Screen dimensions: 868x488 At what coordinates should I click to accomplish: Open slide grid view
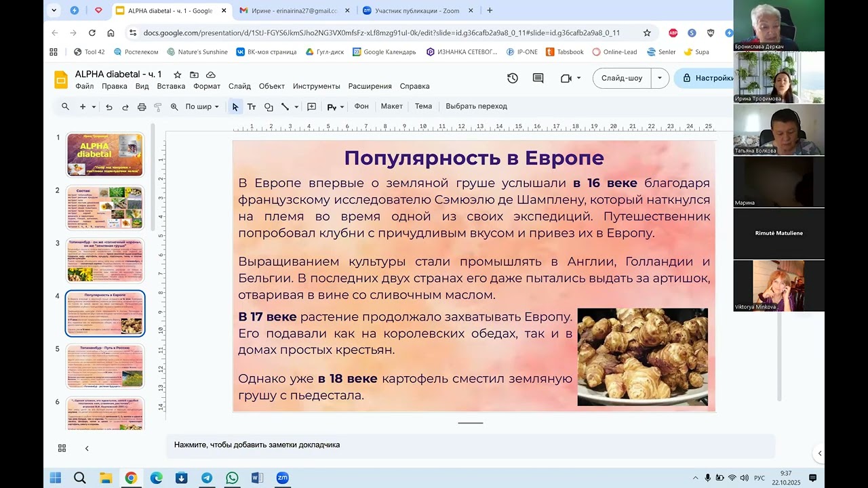coord(62,448)
